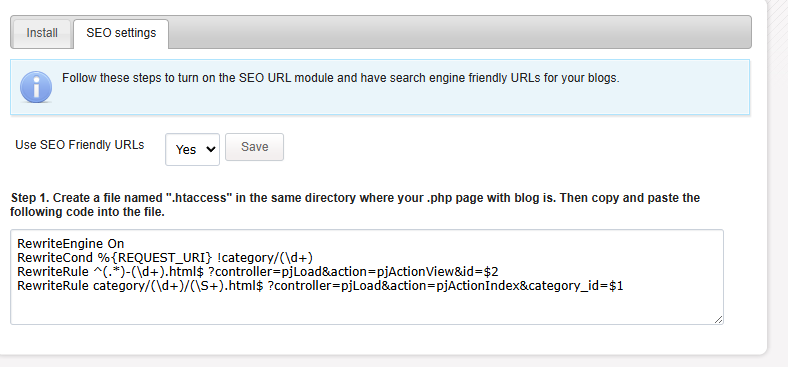Click the RewriteRule pjActionView line
The image size is (788, 367).
click(x=258, y=272)
